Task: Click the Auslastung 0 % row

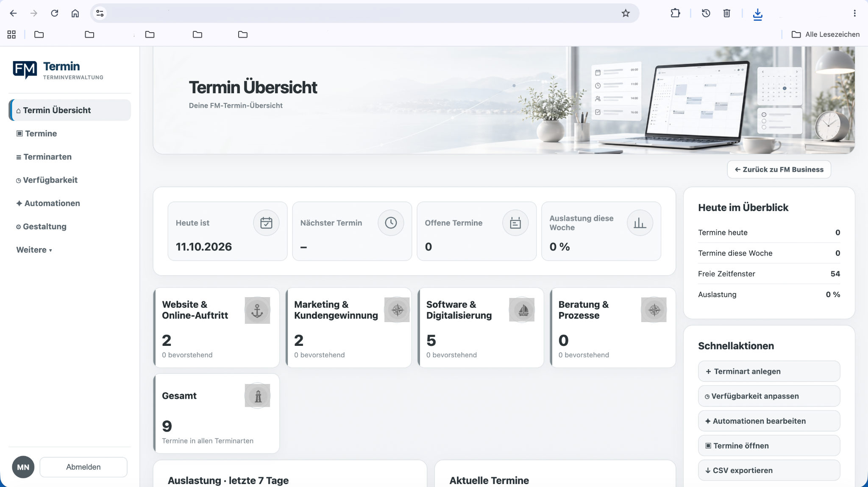Action: click(x=769, y=295)
